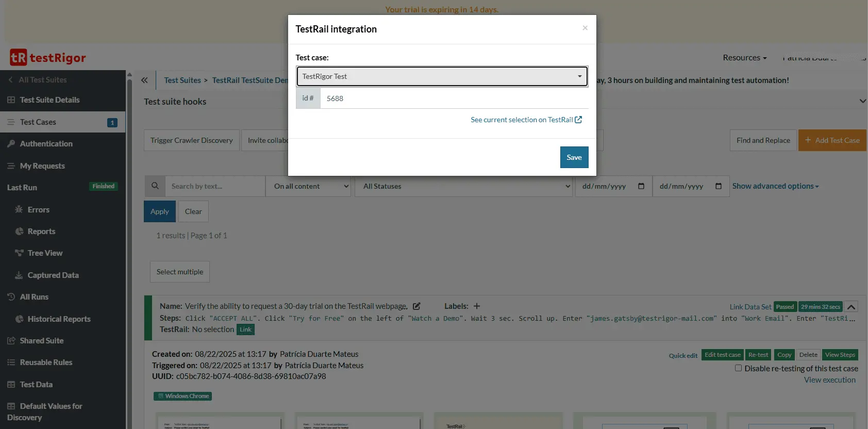868x429 pixels.
Task: Click the 29 mins 32 secs badge
Action: coord(821,307)
